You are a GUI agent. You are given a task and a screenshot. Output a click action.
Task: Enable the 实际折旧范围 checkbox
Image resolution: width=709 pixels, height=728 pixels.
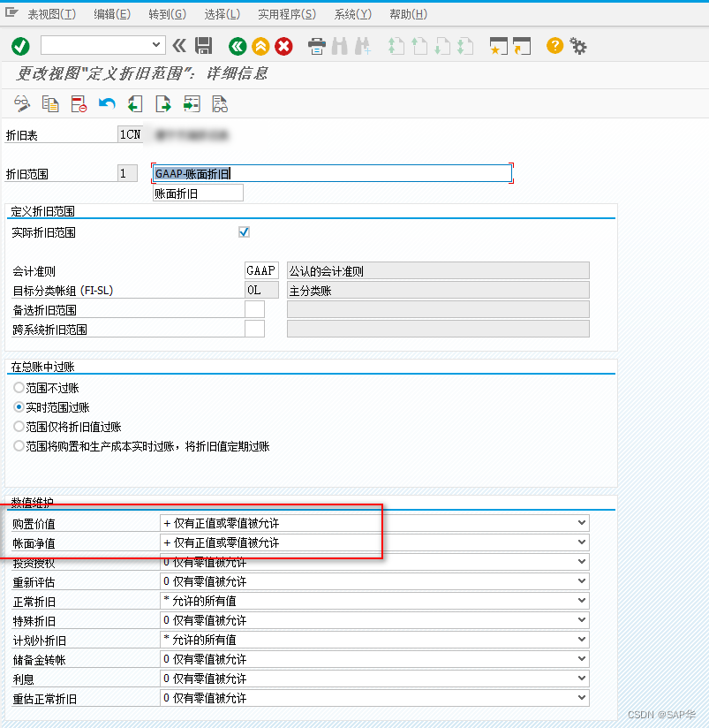[243, 231]
